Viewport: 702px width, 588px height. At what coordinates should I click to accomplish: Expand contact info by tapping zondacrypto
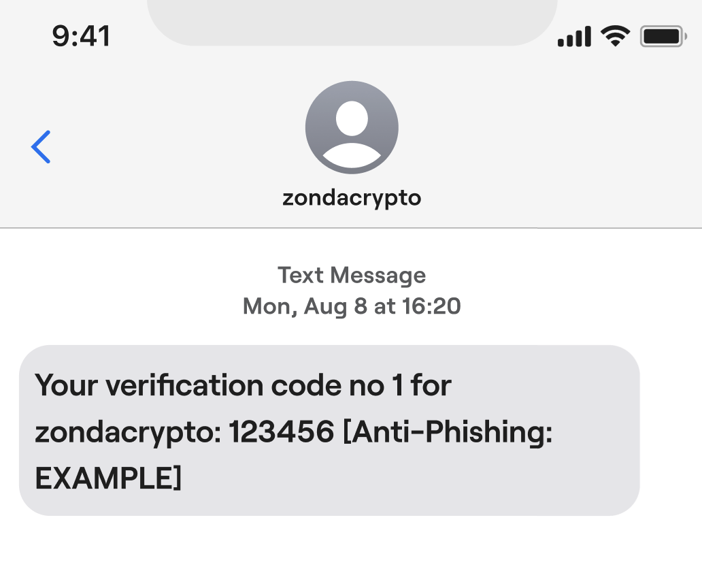click(x=352, y=198)
